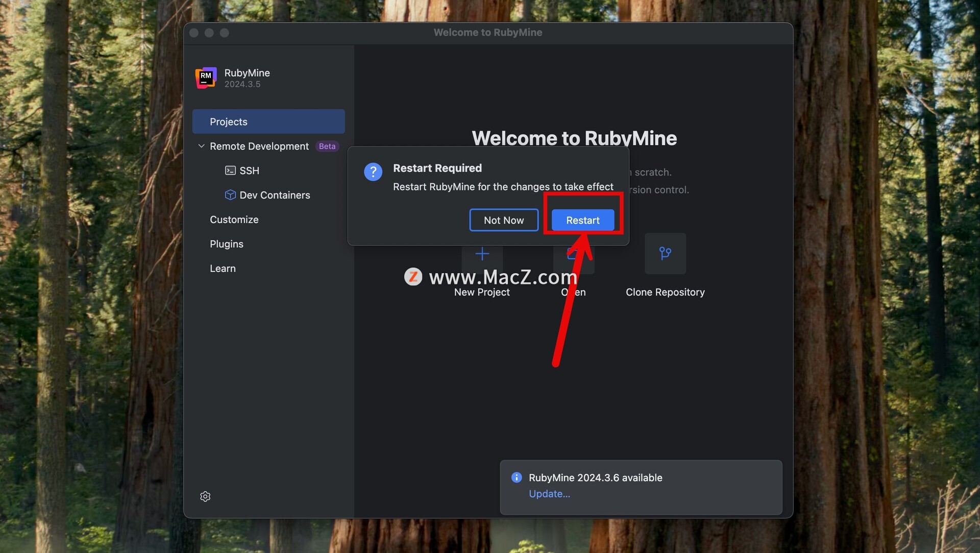Click the SSH terminal icon

230,171
